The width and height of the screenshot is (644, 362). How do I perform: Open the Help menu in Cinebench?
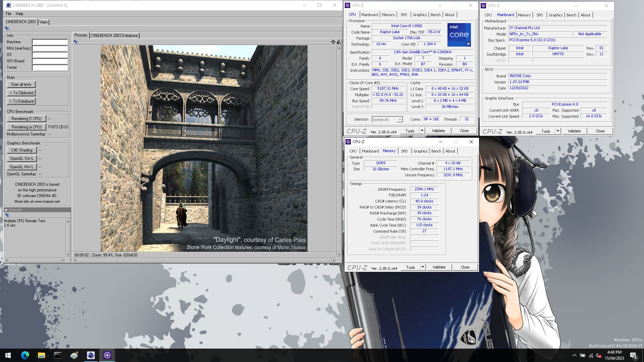click(19, 14)
